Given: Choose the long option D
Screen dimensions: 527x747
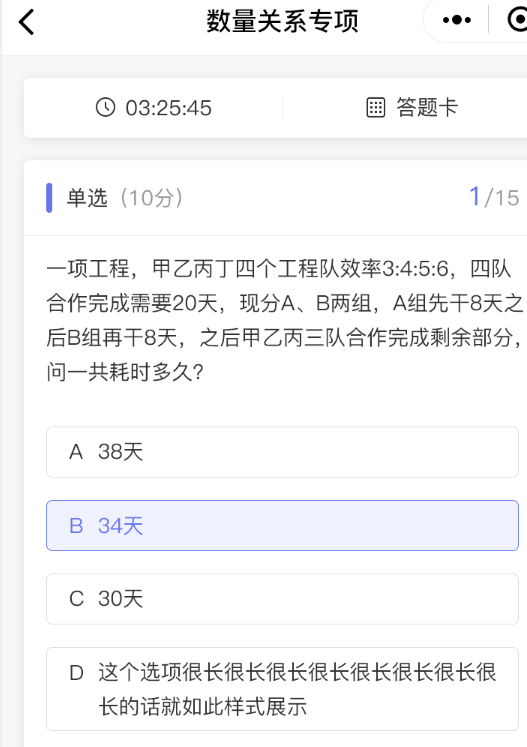Looking at the screenshot, I should pos(282,689).
